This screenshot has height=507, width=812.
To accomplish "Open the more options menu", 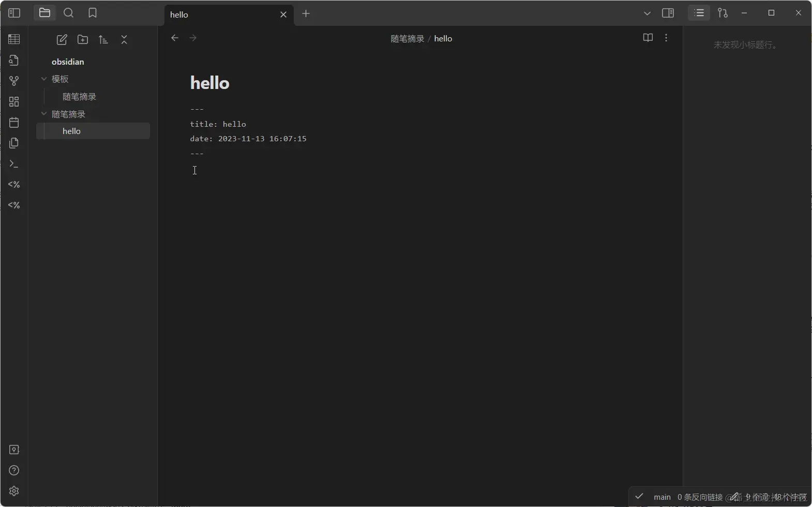I will click(666, 38).
